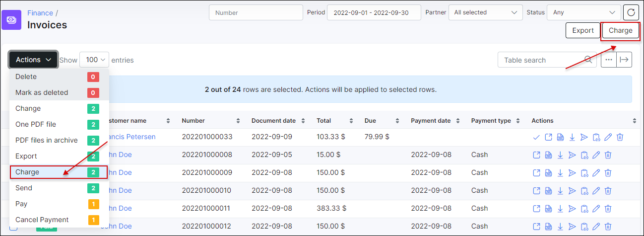Click the Finance module icon
Screen dimensions: 644x236
coord(11,19)
